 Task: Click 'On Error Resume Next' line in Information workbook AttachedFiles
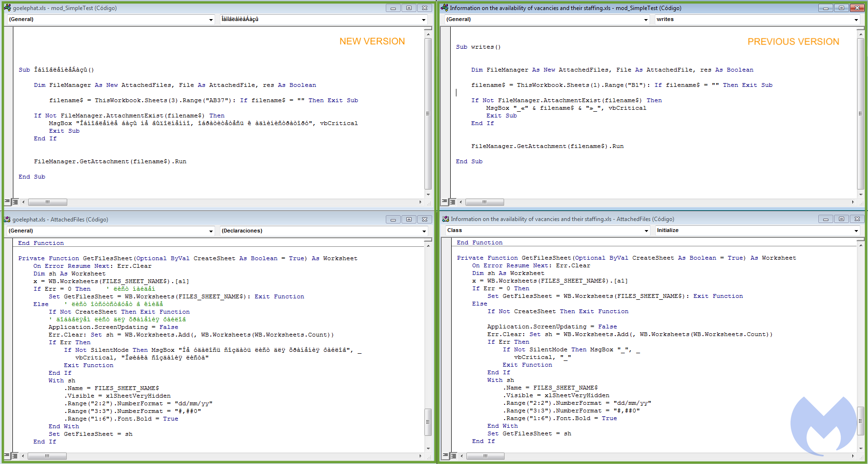pos(531,265)
